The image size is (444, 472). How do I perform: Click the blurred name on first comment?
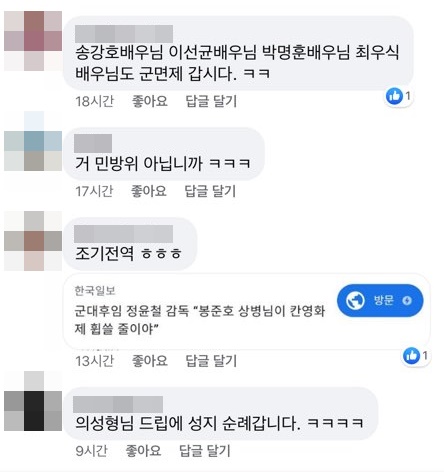124,34
